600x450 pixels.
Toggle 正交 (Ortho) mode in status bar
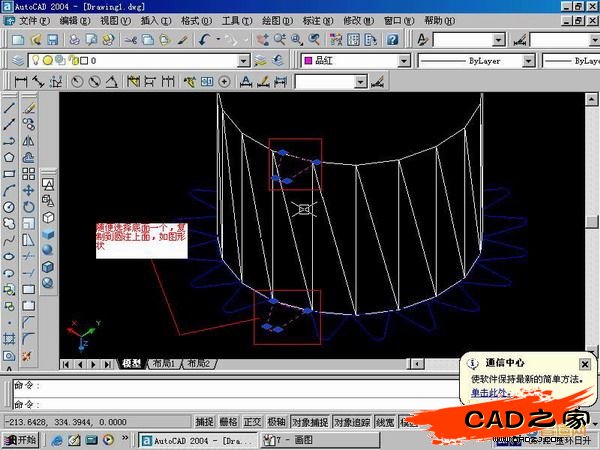click(x=252, y=421)
